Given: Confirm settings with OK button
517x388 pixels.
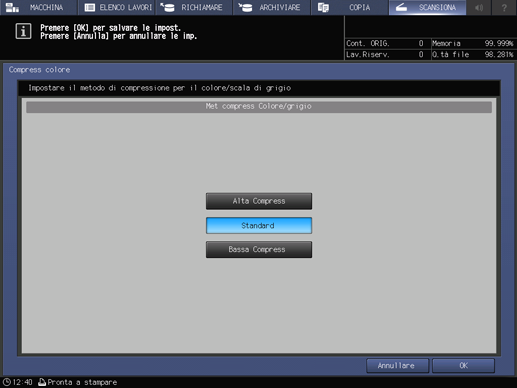Looking at the screenshot, I should pyautogui.click(x=463, y=366).
